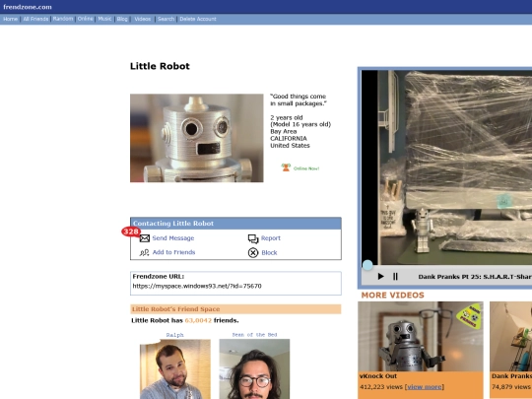Image resolution: width=532 pixels, height=399 pixels.
Task: Open the vKnock Out video thumbnail
Action: (421, 337)
